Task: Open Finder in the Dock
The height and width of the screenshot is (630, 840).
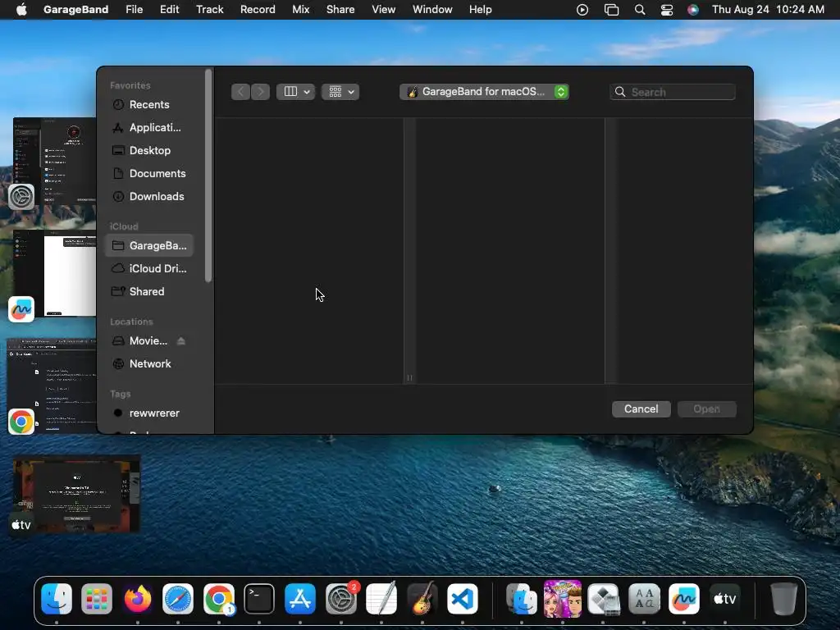Action: pos(57,598)
